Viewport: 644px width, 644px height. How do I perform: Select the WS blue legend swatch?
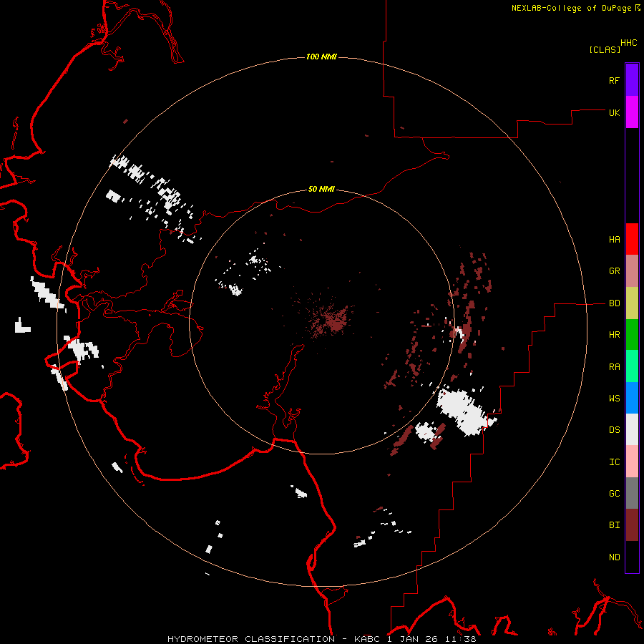(x=632, y=398)
